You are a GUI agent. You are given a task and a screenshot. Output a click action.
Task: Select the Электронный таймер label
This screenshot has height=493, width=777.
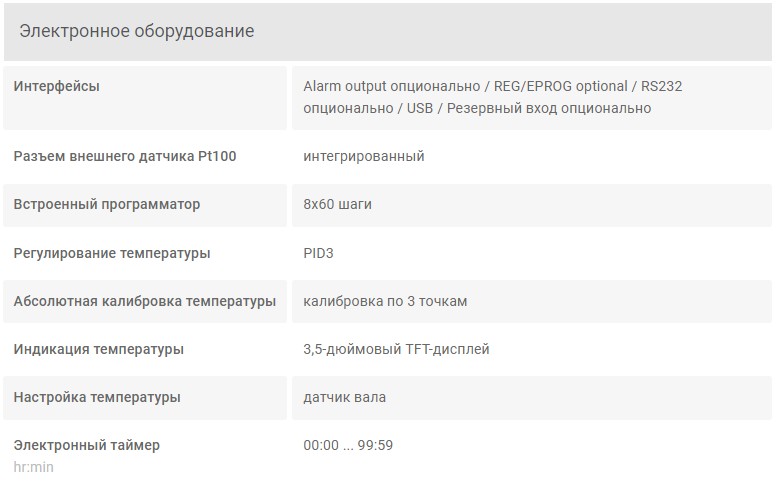[x=87, y=445]
